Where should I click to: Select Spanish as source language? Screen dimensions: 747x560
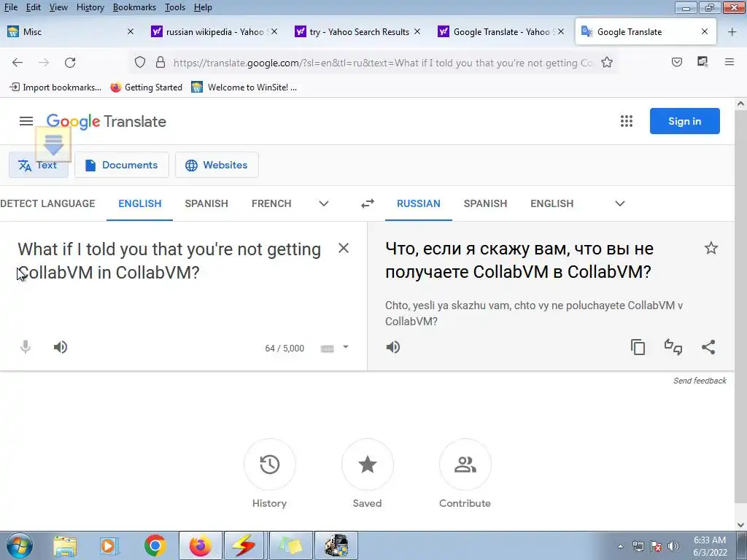point(206,204)
